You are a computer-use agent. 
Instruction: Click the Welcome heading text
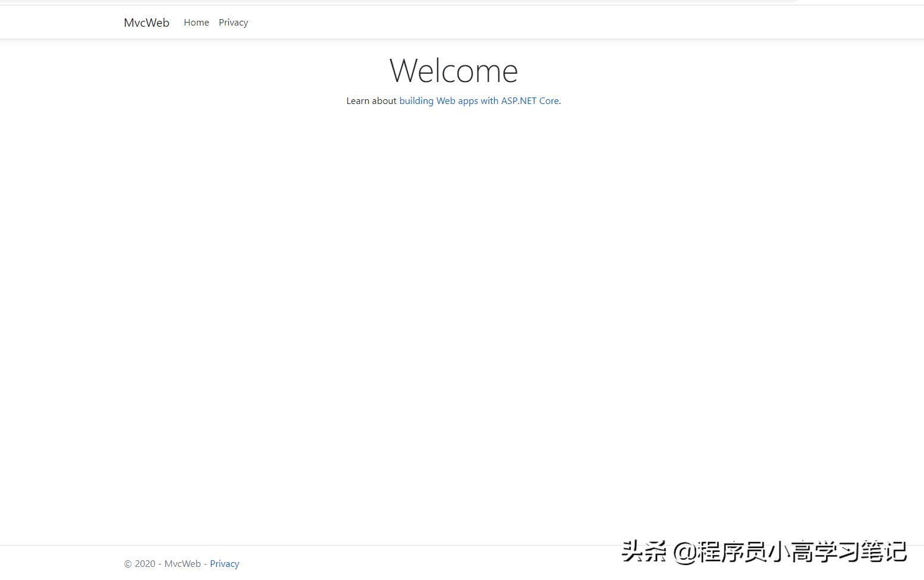tap(453, 70)
